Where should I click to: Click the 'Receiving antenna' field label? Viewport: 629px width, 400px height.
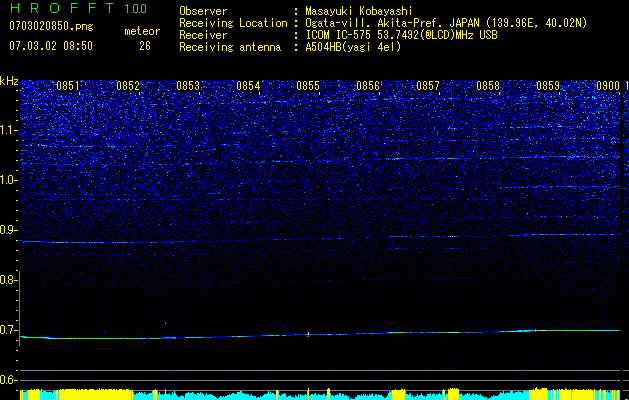click(230, 47)
